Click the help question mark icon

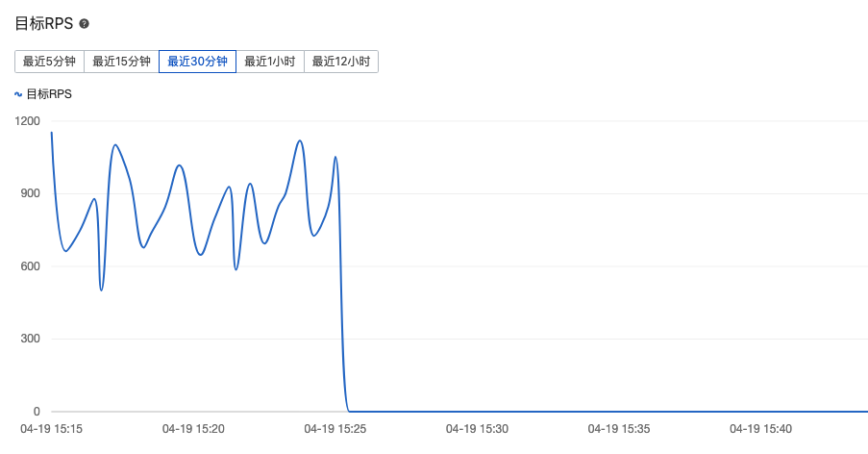coord(85,23)
